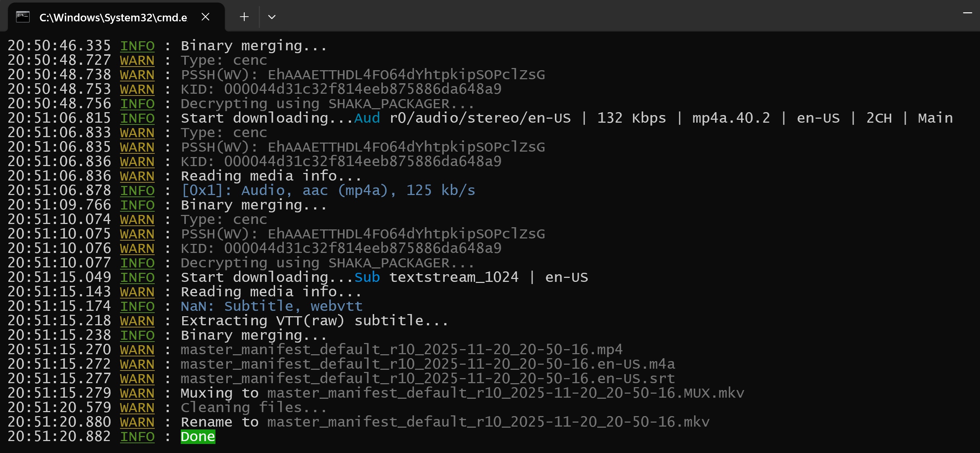Select the C:\Windows\System32\cmd.exe tab title

coord(113,17)
